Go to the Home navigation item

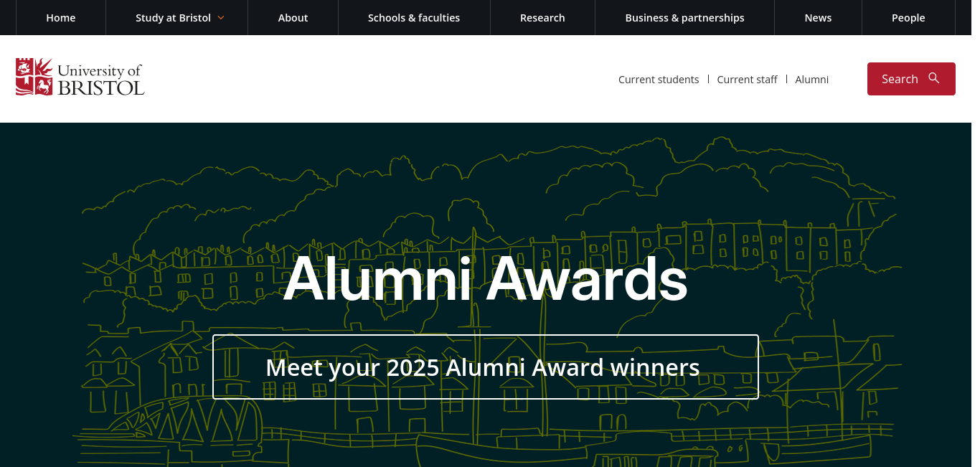[61, 17]
